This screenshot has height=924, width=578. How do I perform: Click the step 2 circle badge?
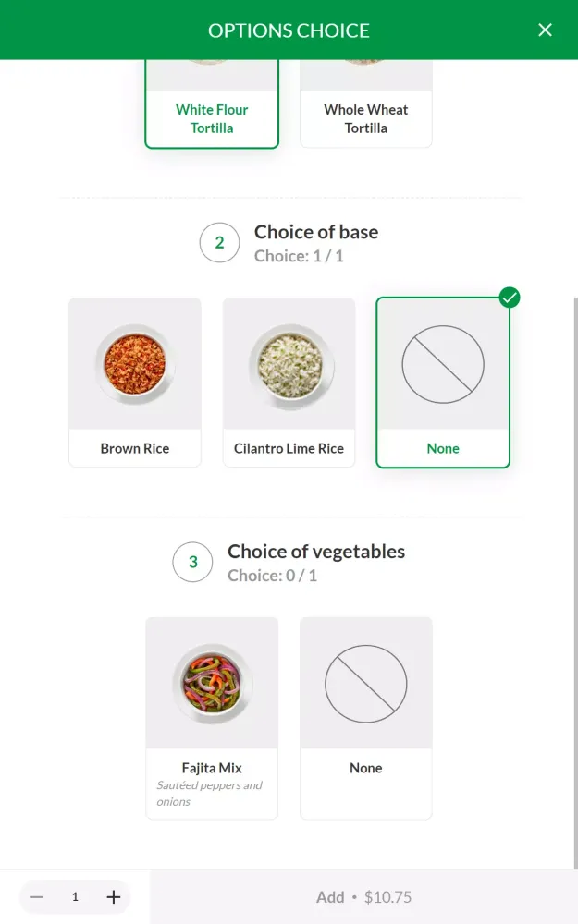[219, 243]
